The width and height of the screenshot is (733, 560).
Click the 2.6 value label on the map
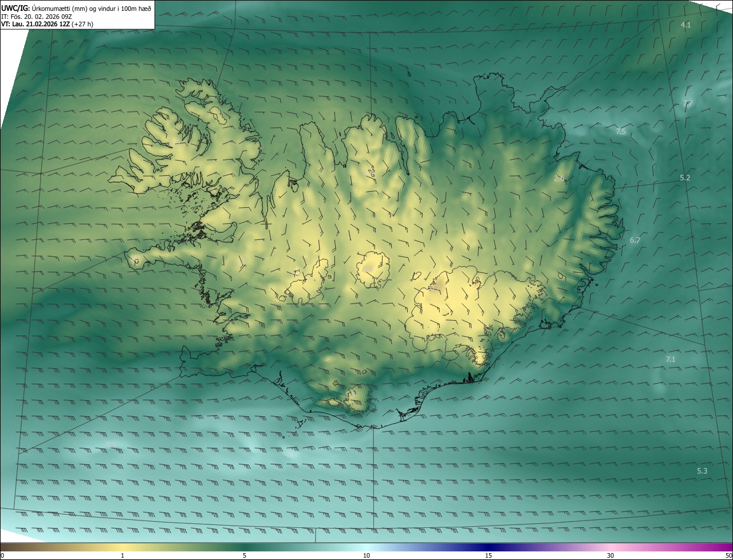[559, 179]
